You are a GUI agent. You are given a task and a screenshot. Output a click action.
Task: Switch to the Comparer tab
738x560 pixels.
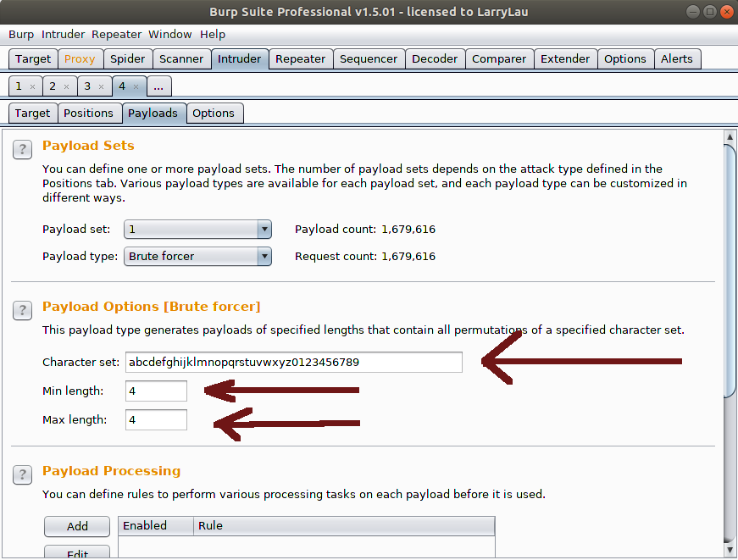coord(499,59)
